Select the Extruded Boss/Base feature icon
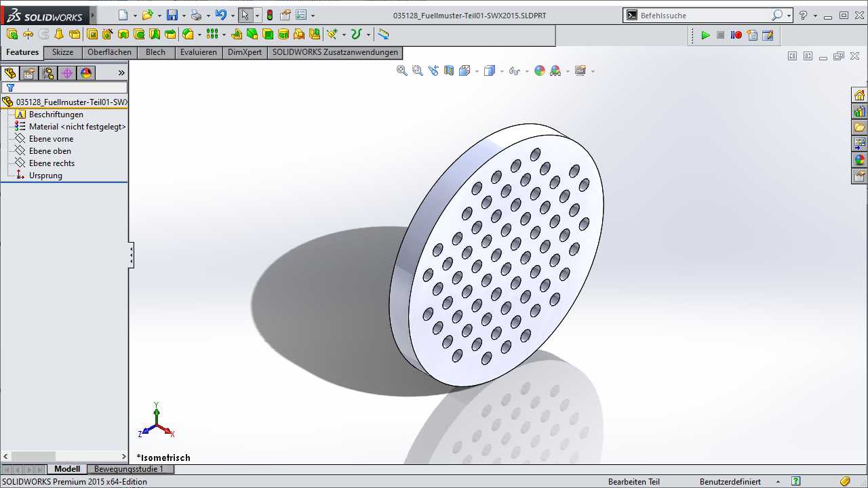Image resolution: width=868 pixels, height=488 pixels. pos(12,34)
